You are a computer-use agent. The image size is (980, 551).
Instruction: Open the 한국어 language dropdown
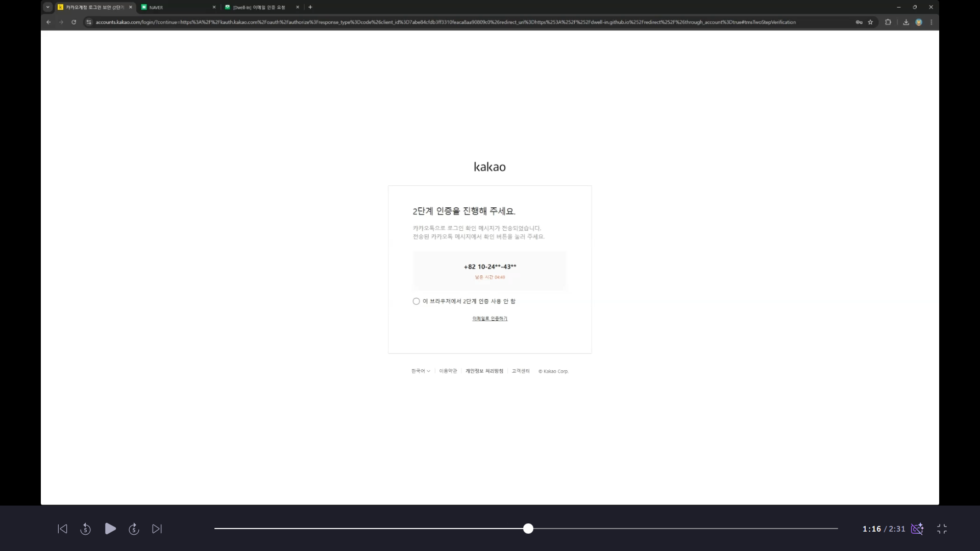pyautogui.click(x=421, y=371)
